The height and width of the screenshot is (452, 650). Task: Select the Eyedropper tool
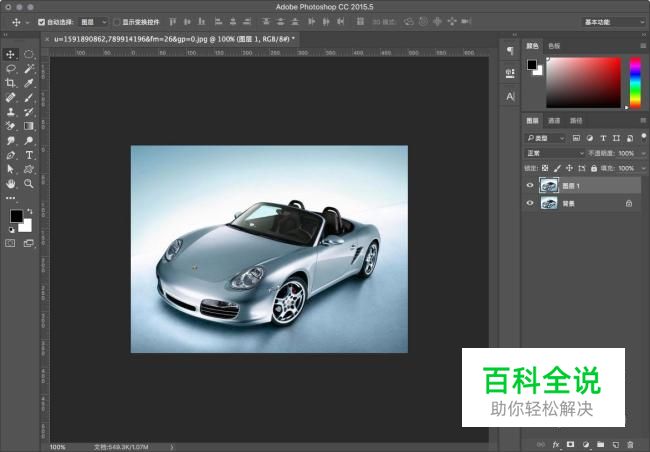(29, 84)
